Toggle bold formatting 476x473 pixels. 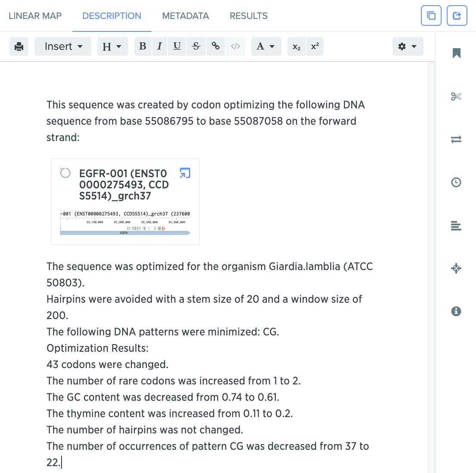tap(143, 46)
